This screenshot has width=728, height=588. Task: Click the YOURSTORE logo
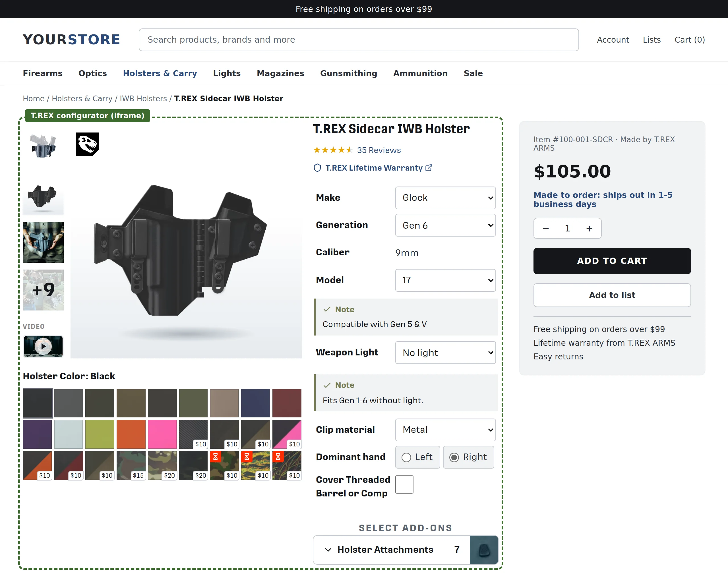tap(71, 40)
